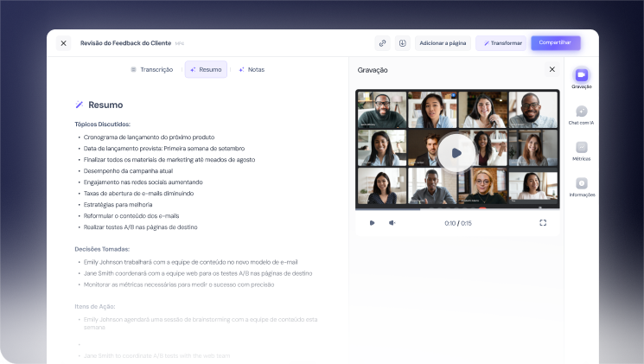The width and height of the screenshot is (644, 364).
Task: Click 'Taxas de abertura de e-mails diminuindo'
Action: coord(138,193)
